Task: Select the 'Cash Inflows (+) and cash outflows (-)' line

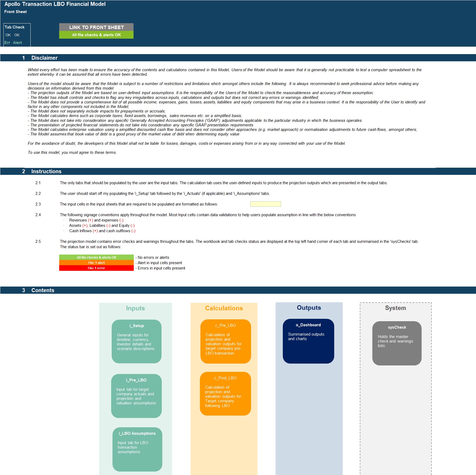Action: coord(102,231)
